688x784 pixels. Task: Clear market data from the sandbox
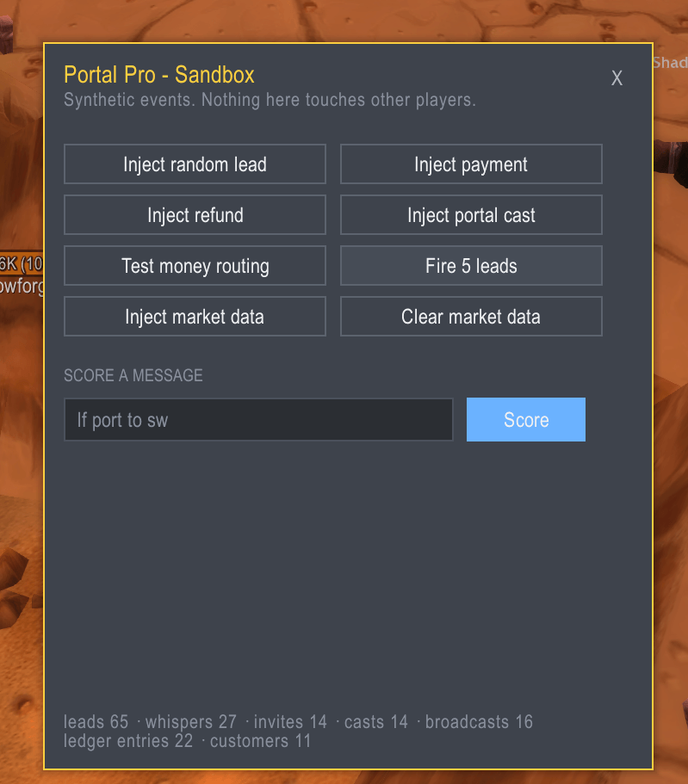pos(471,317)
